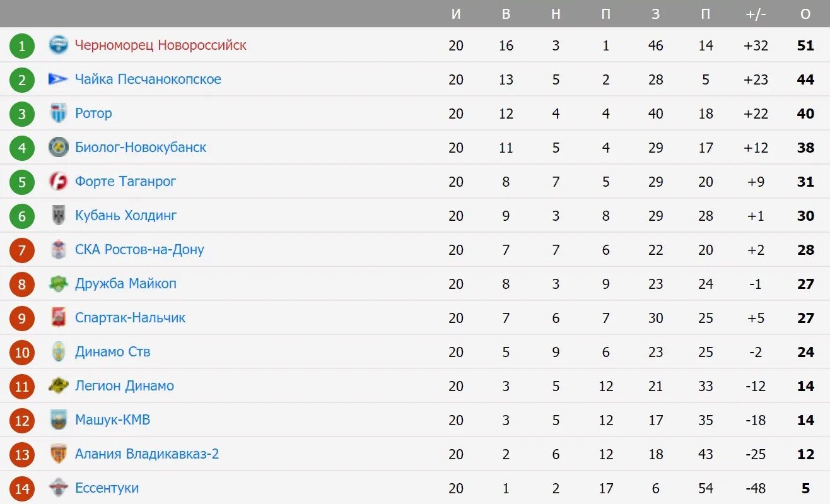
Task: Open the СКА Ростов-на-Дону team page
Action: pos(139,250)
